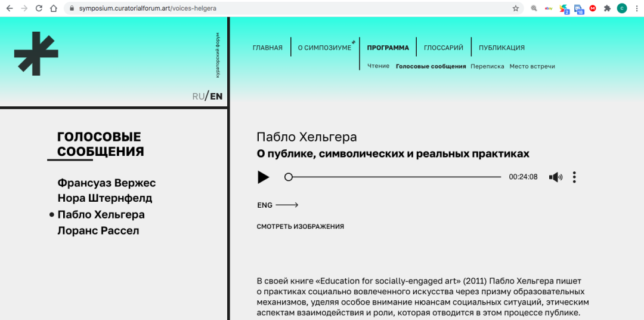Switch the site language to RU
This screenshot has height=320, width=644.
(198, 96)
